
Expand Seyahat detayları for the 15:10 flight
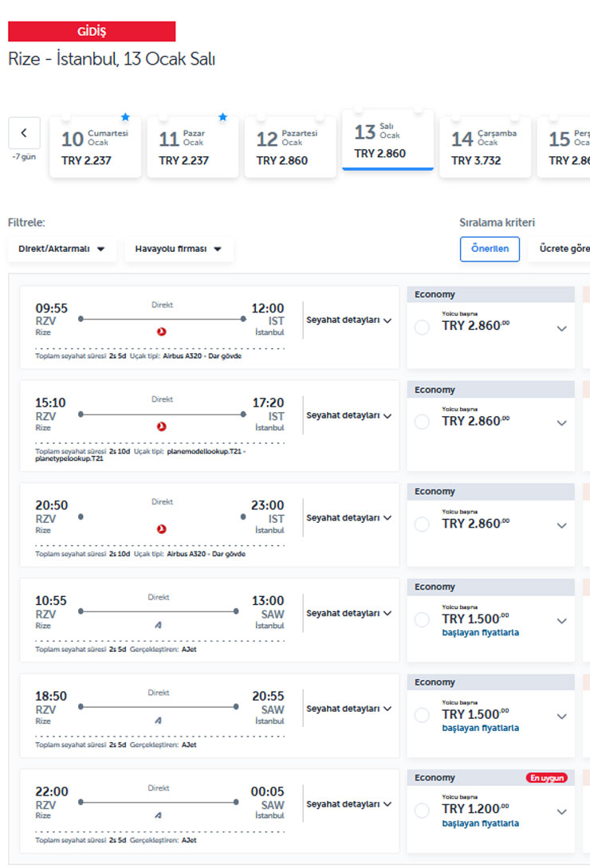(349, 416)
